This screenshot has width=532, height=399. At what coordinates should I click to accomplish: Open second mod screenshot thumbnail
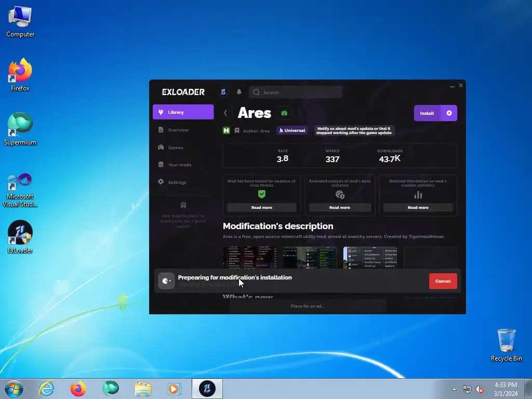(x=310, y=258)
